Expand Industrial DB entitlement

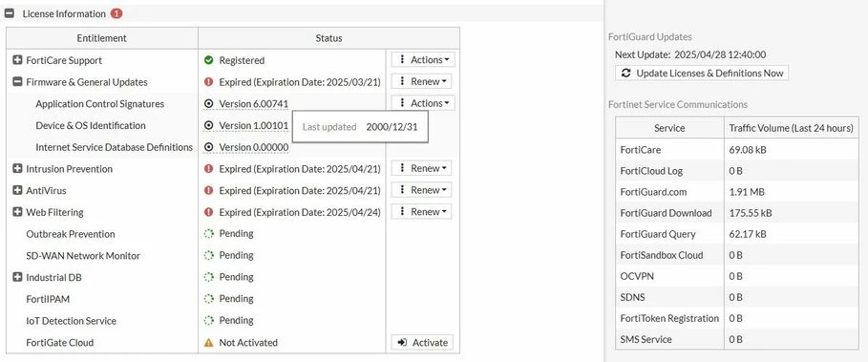click(17, 277)
